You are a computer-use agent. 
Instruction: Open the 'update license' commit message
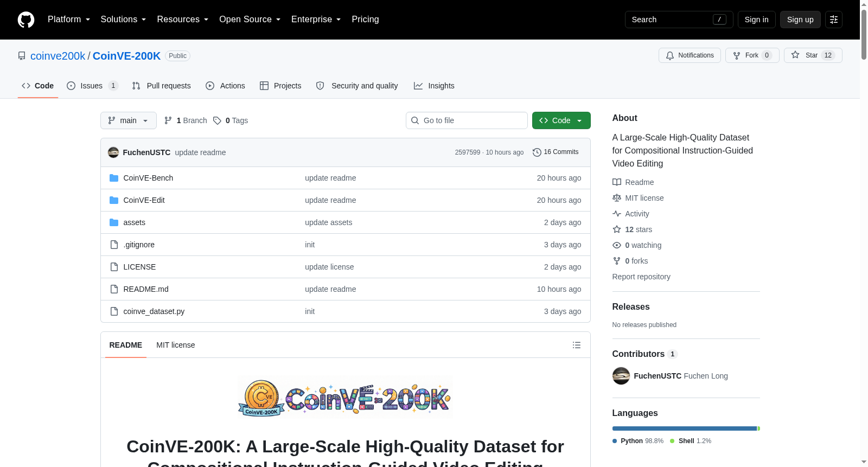pyautogui.click(x=329, y=267)
